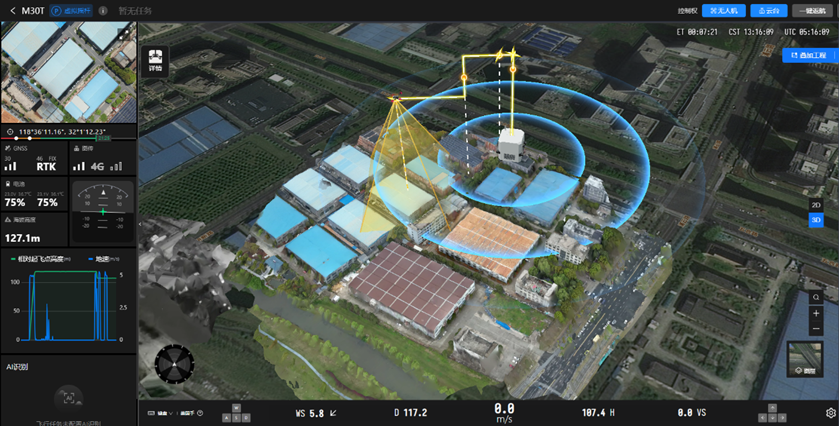This screenshot has width=839, height=426.
Task: Click the back arrow beside M30T
Action: pos(11,10)
